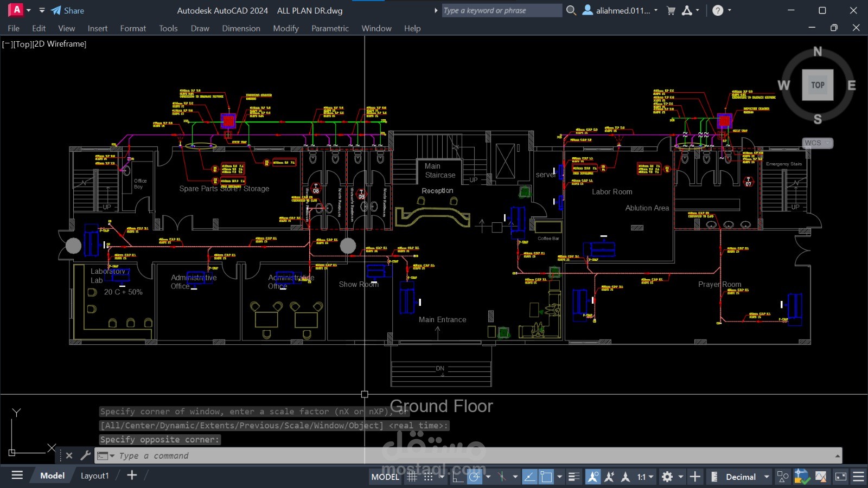The width and height of the screenshot is (868, 488).
Task: Open the Parametric menu
Action: (330, 28)
